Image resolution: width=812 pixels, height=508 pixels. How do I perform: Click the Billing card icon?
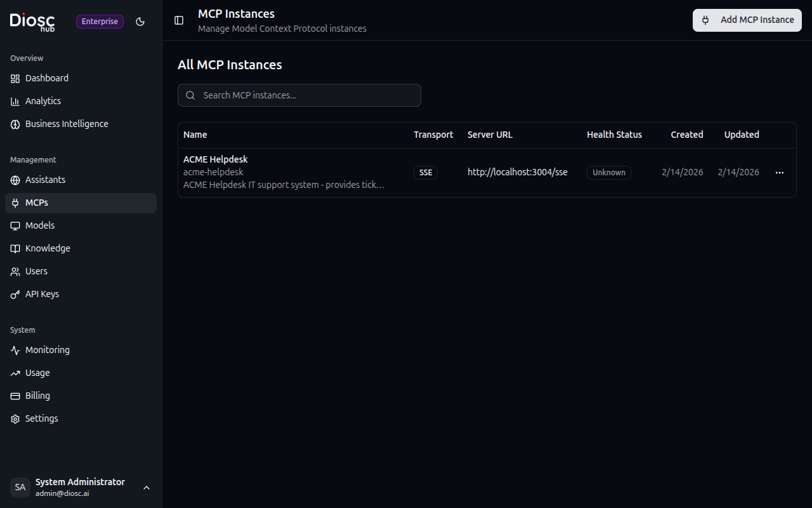15,396
